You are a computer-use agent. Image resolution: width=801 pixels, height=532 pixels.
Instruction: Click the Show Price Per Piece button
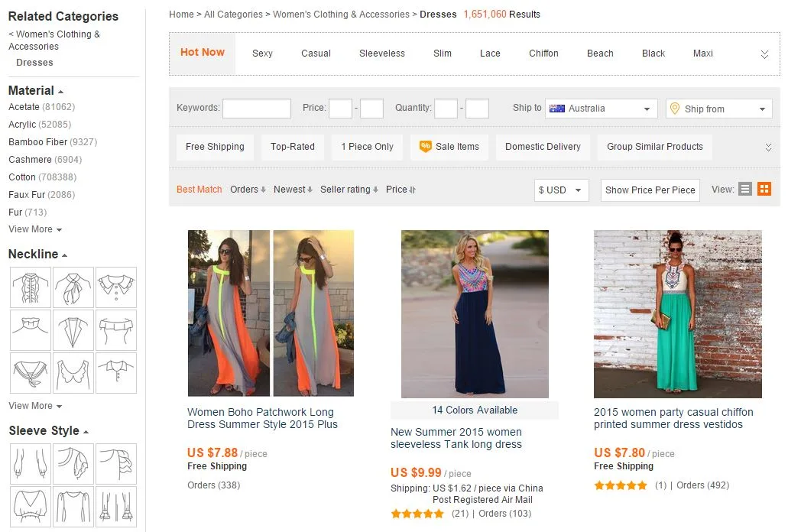(650, 190)
